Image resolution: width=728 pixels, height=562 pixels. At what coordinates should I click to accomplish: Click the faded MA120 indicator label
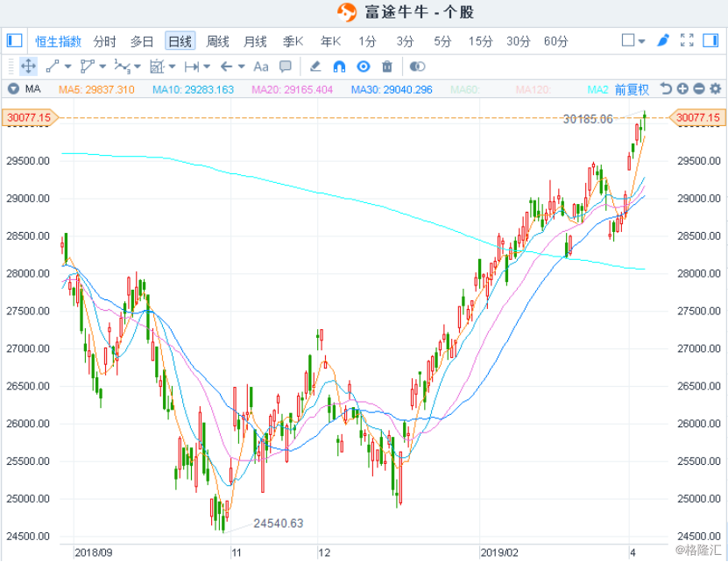click(x=533, y=89)
